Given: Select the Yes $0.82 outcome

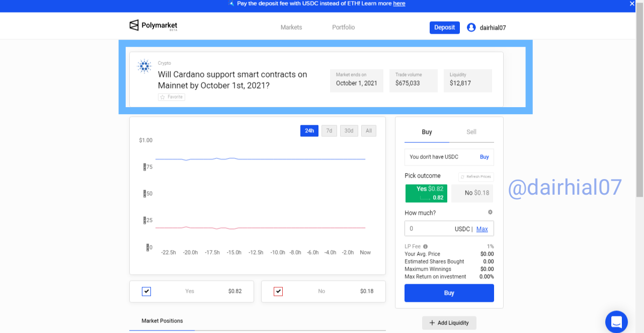Looking at the screenshot, I should (x=426, y=193).
